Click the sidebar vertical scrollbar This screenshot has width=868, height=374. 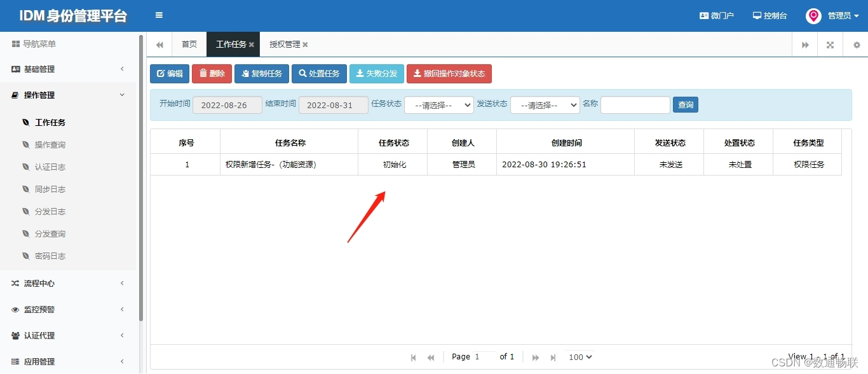pyautogui.click(x=141, y=178)
